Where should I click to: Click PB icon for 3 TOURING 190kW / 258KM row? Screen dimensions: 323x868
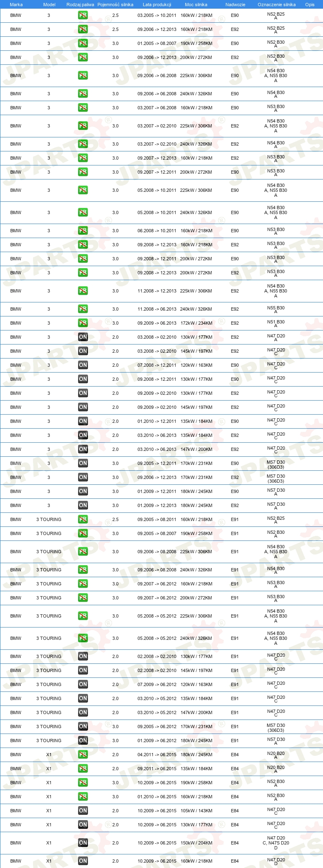83,533
